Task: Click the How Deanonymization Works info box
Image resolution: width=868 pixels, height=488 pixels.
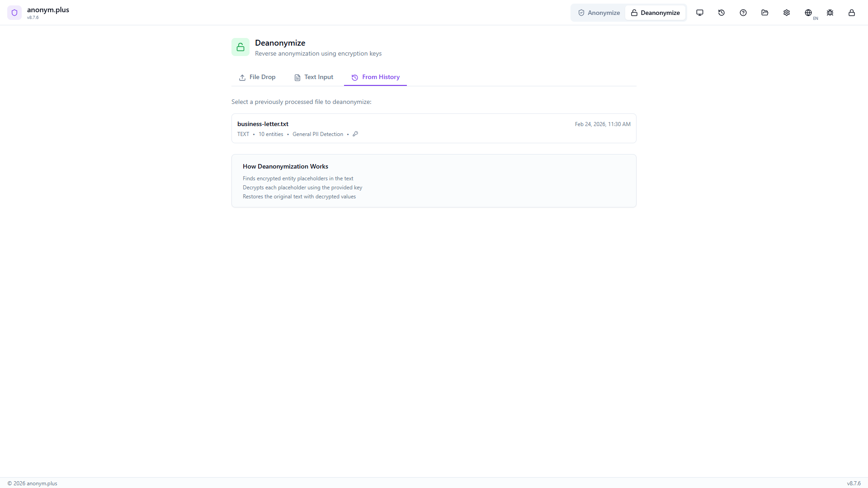Action: point(434,181)
